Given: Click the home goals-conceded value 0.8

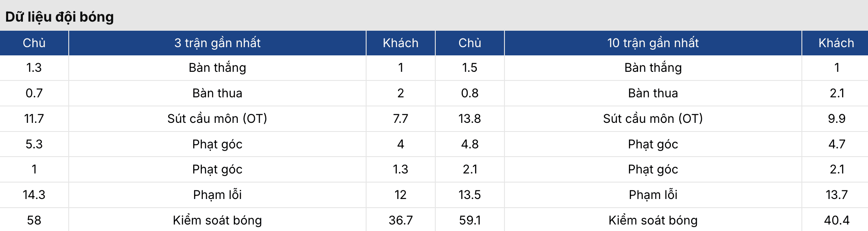Looking at the screenshot, I should pyautogui.click(x=469, y=93).
